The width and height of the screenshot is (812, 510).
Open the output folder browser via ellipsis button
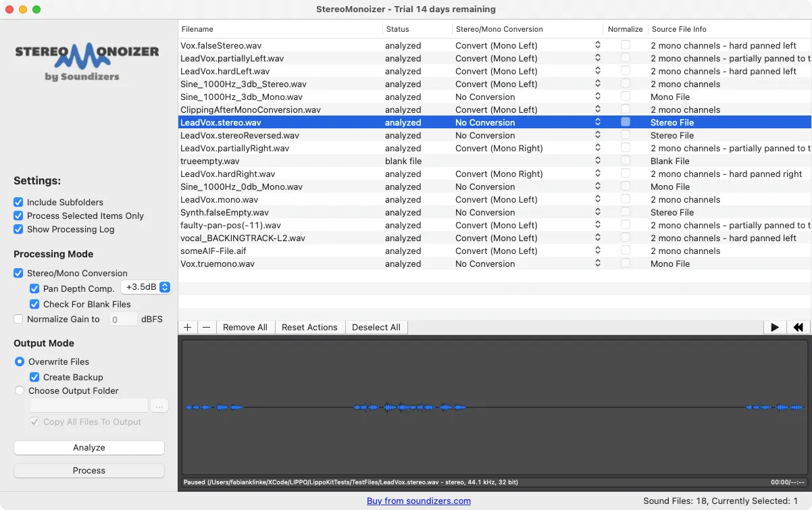tap(159, 405)
